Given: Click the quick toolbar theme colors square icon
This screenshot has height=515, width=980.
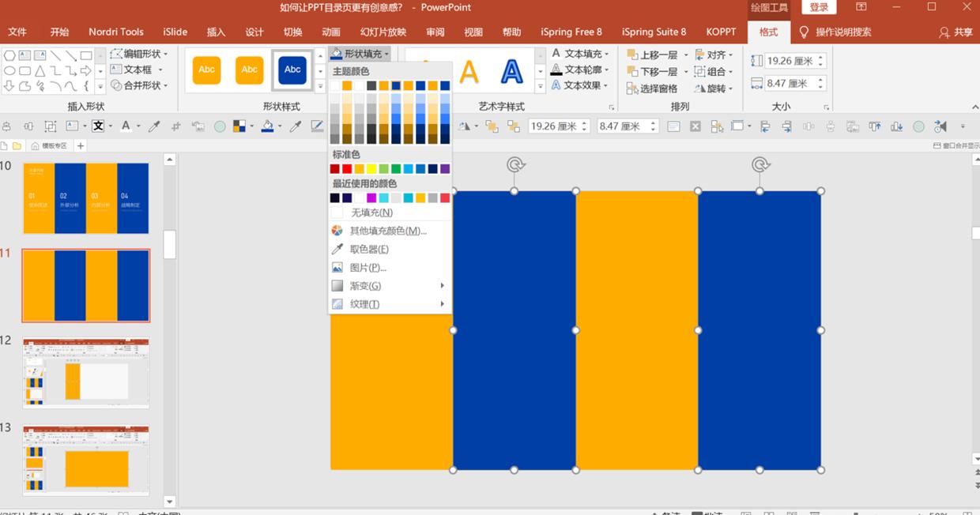Looking at the screenshot, I should 239,126.
